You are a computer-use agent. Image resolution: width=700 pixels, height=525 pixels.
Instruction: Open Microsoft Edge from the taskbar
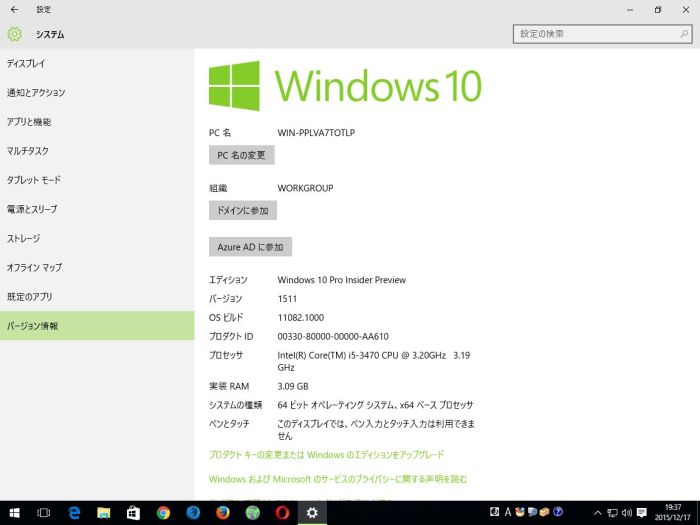pyautogui.click(x=74, y=512)
